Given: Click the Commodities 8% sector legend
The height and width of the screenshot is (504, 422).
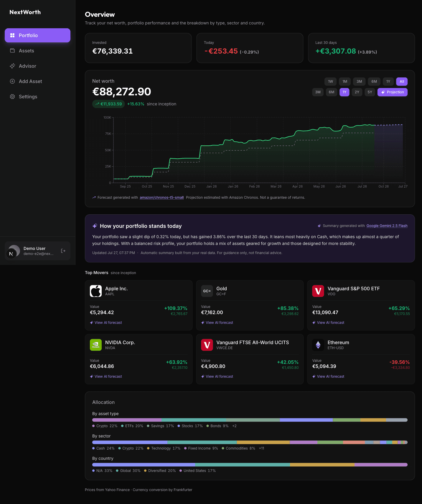Looking at the screenshot, I should click(x=238, y=448).
